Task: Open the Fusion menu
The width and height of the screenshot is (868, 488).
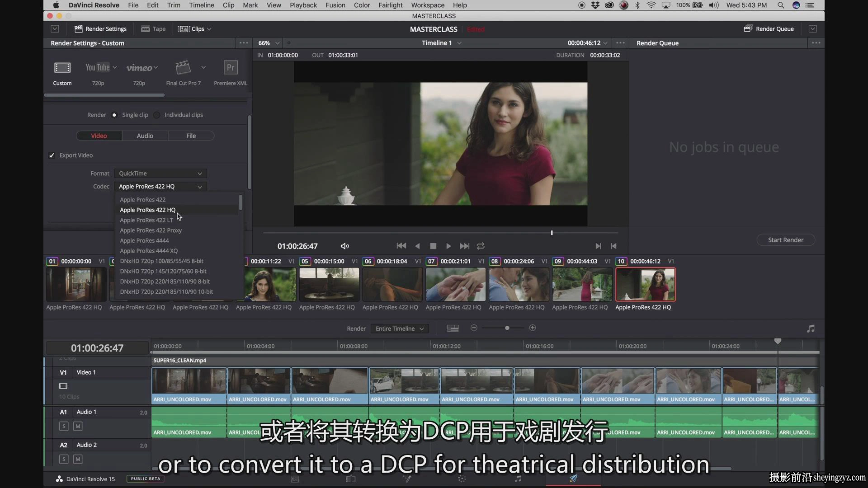Action: [x=335, y=5]
